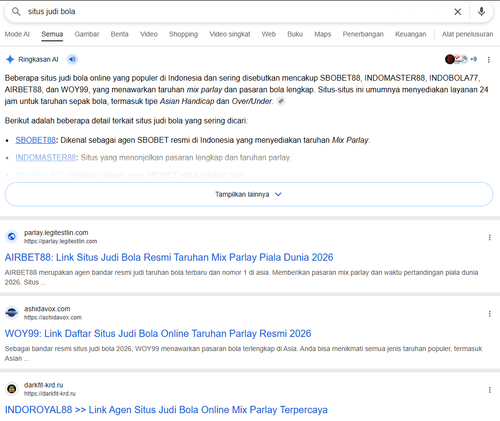Viewport: 500px width, 421px height.
Task: Clear the search query with X
Action: tap(458, 12)
